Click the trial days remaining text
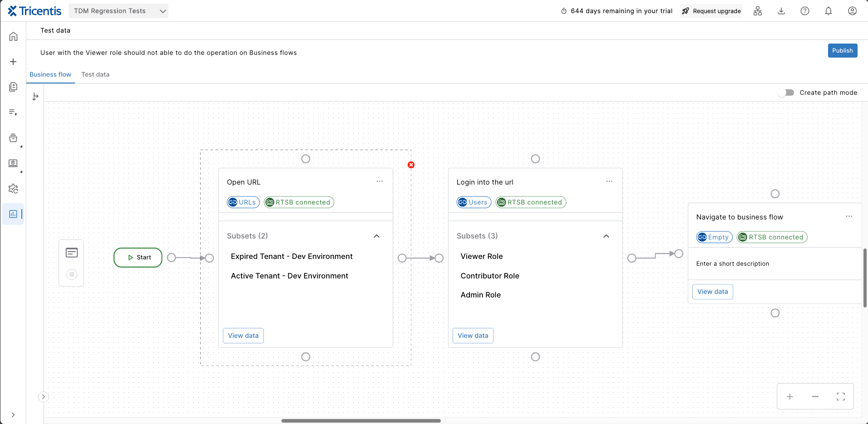The height and width of the screenshot is (424, 868). click(621, 11)
